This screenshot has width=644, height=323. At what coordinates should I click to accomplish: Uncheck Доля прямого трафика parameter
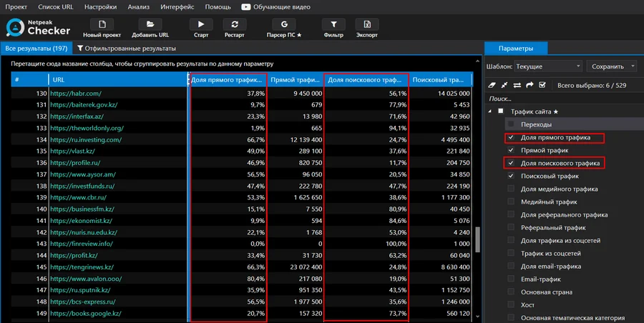point(511,137)
